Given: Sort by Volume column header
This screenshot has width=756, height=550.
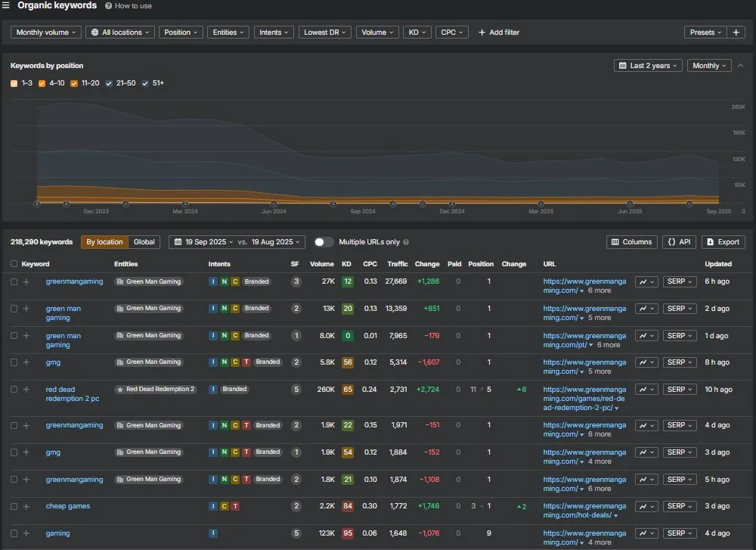Looking at the screenshot, I should pos(321,264).
